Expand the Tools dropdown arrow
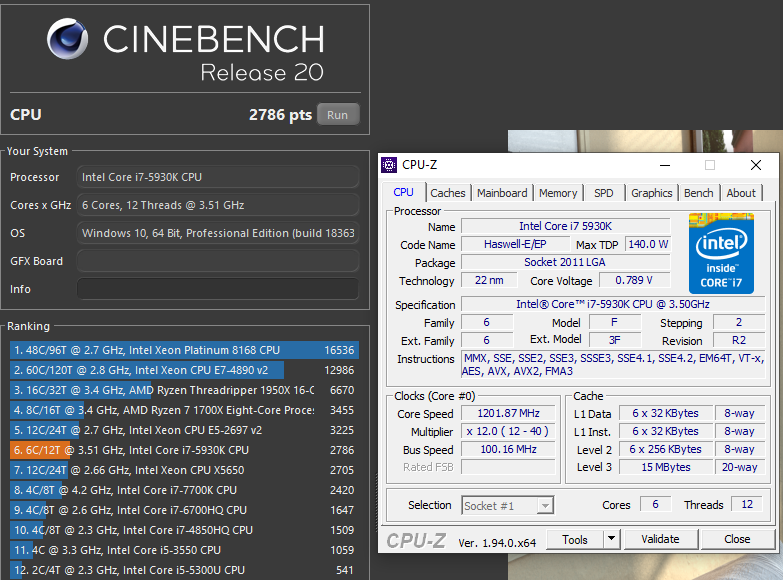 (x=612, y=539)
